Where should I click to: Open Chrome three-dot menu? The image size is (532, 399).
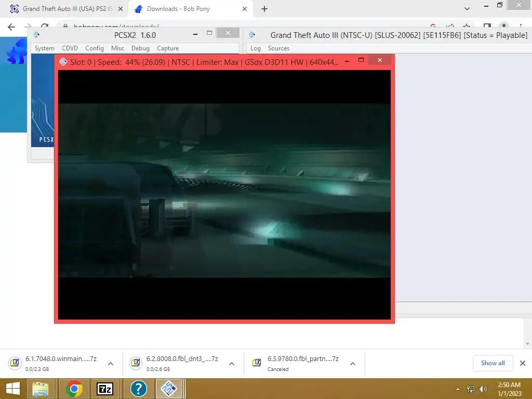521,26
